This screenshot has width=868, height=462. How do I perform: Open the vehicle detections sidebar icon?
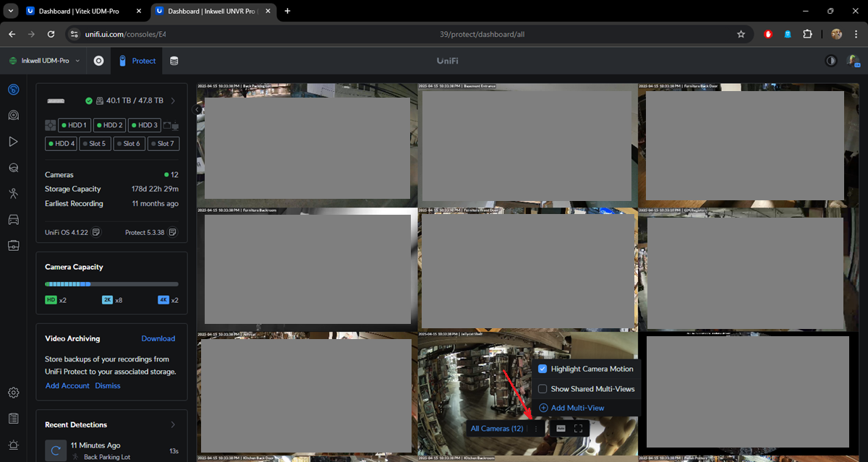click(13, 219)
